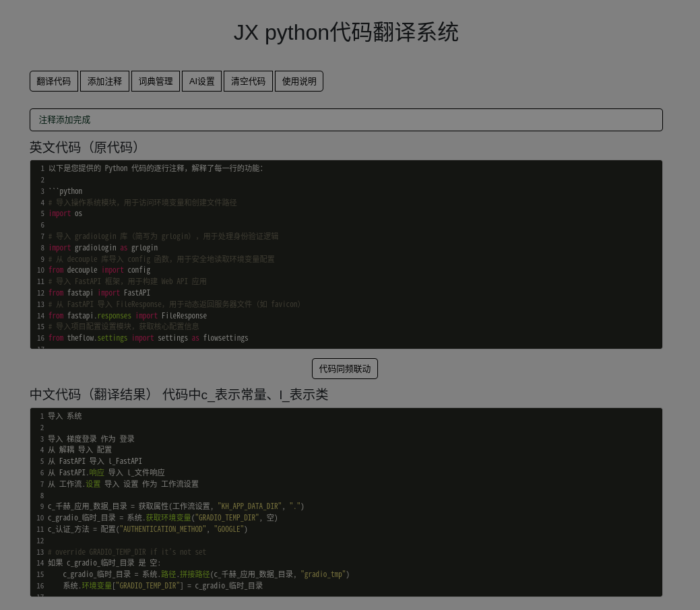Click the c_认证_方法 配置 line
Screen dimensions: 700x610
point(148,529)
